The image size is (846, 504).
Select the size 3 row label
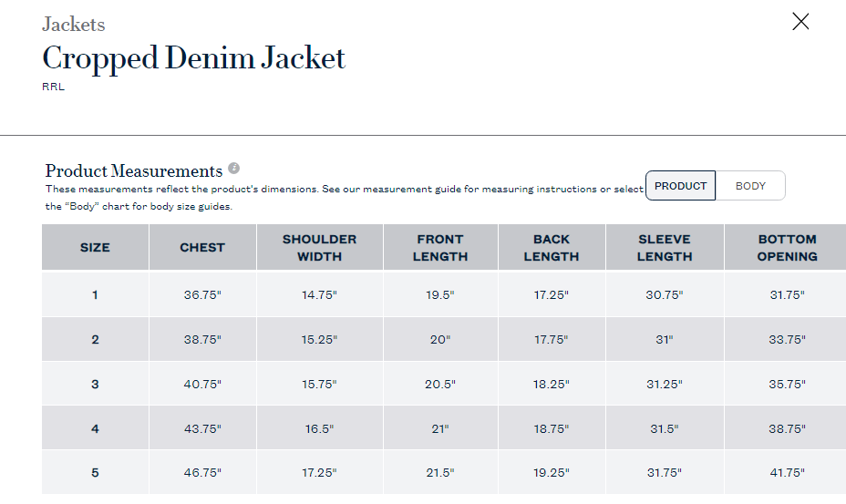tap(95, 385)
